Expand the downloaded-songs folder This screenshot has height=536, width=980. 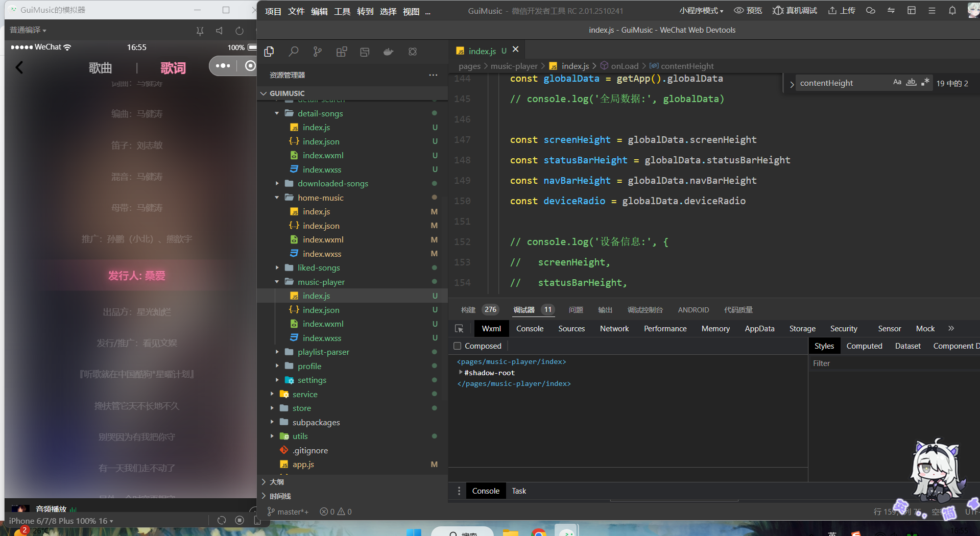(332, 184)
